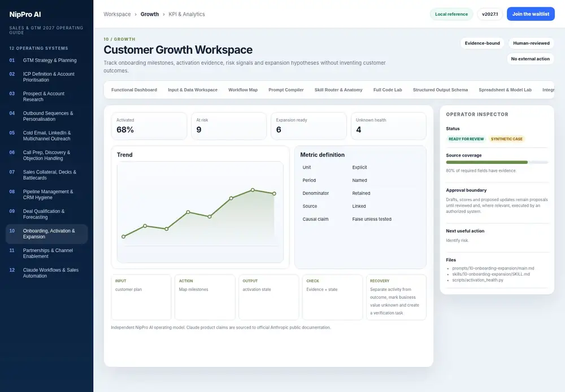Open the Workflow Map tab

(243, 90)
